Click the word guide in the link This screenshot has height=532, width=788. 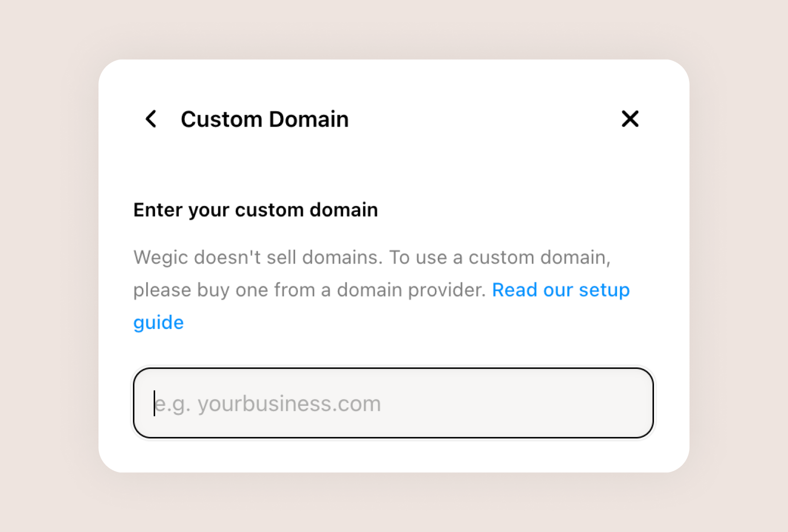tap(158, 322)
